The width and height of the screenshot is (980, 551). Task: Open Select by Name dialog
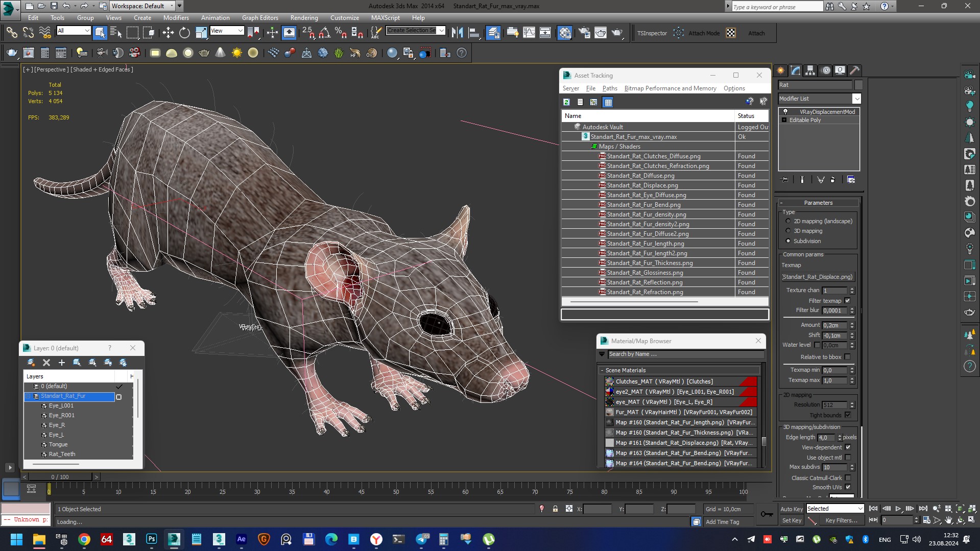pyautogui.click(x=116, y=33)
